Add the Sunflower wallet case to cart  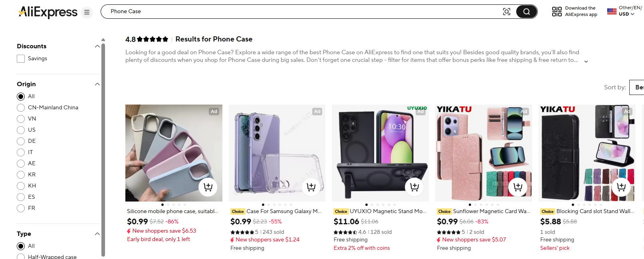pos(517,187)
